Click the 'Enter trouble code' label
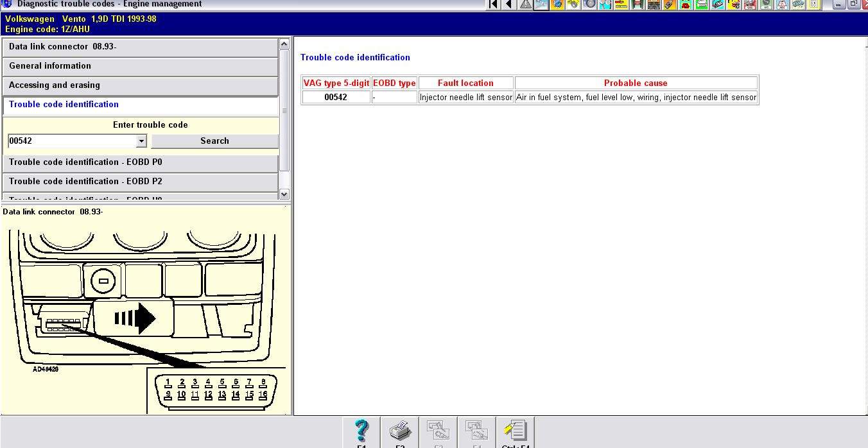This screenshot has width=868, height=448. coord(150,125)
